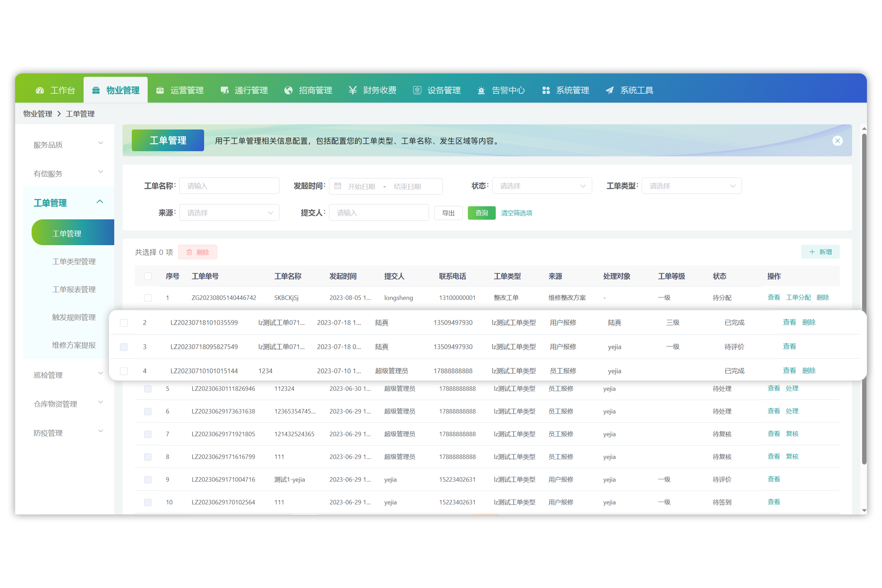Click the 导出 button

point(448,213)
